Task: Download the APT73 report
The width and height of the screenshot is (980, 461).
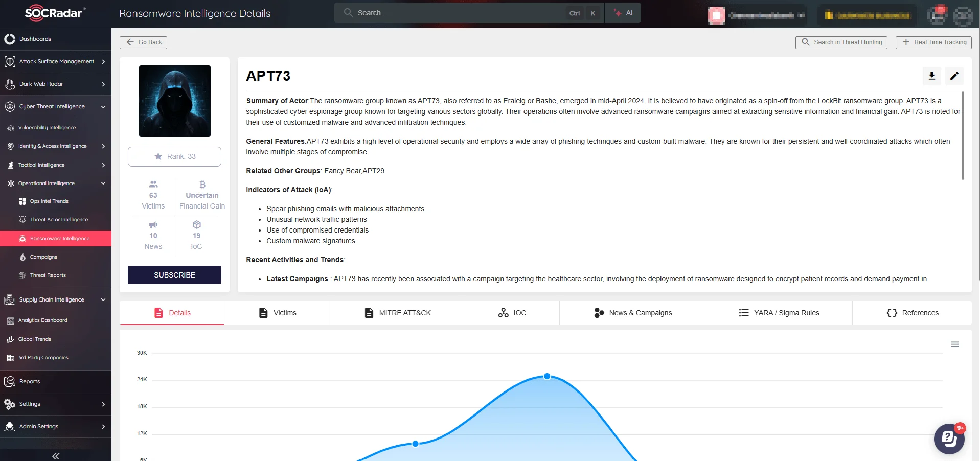Action: pos(932,76)
